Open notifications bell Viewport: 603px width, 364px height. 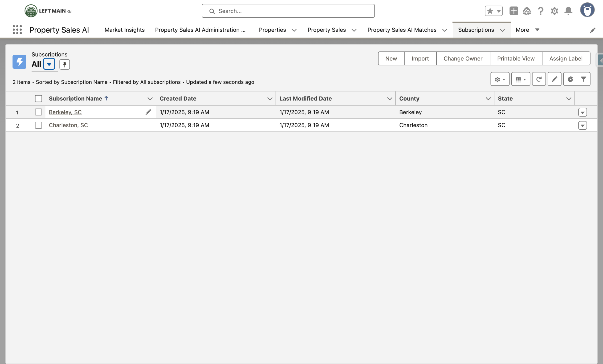coord(568,11)
